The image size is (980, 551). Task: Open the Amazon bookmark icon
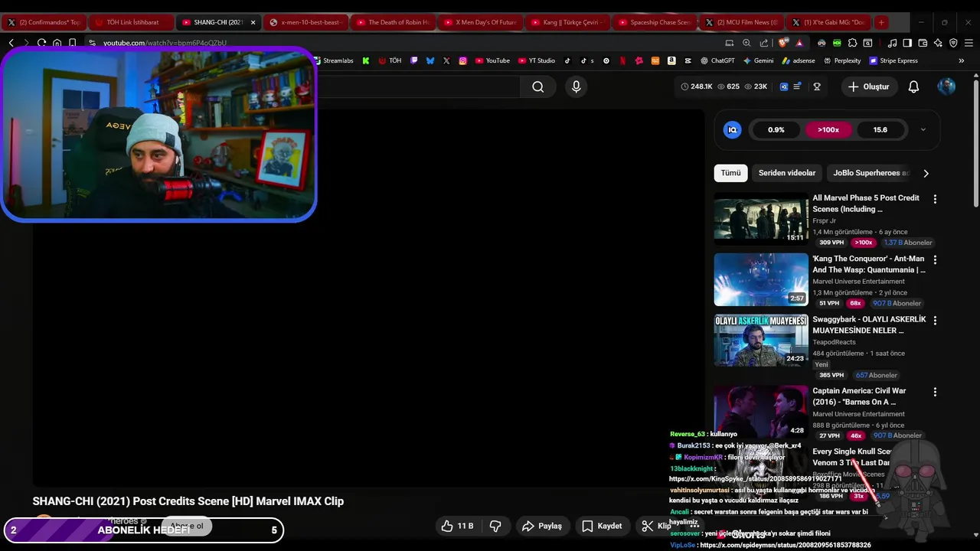pos(671,60)
